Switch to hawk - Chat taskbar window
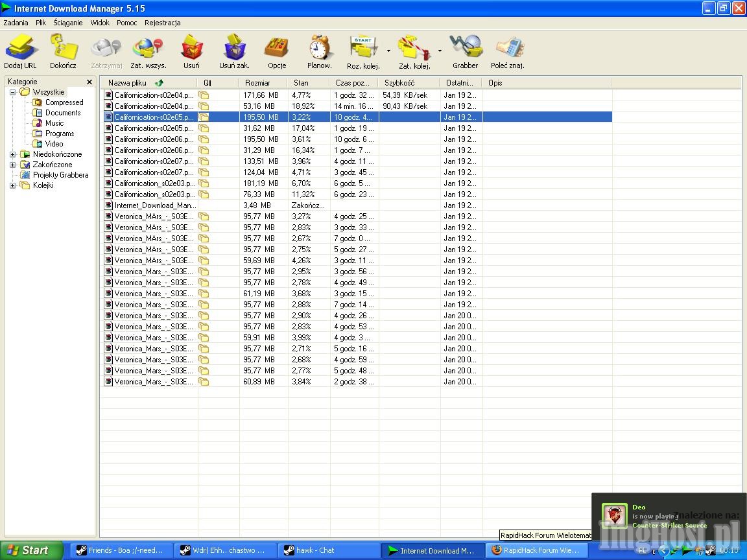747x560 pixels. pyautogui.click(x=329, y=550)
